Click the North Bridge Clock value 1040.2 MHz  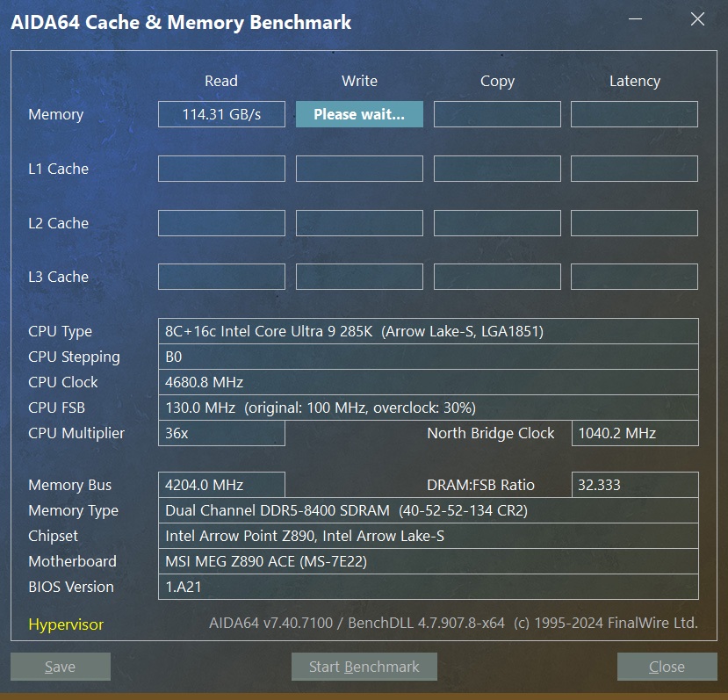pyautogui.click(x=635, y=433)
